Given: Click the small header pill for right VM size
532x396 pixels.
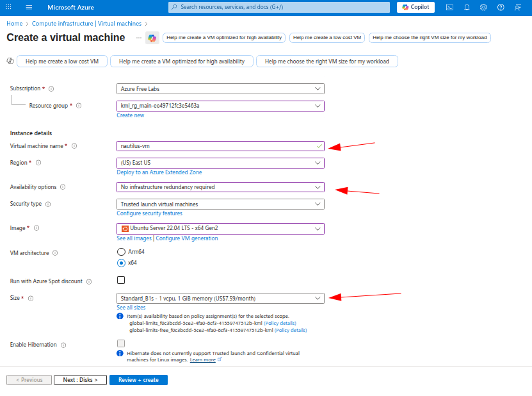Looking at the screenshot, I should (x=430, y=38).
